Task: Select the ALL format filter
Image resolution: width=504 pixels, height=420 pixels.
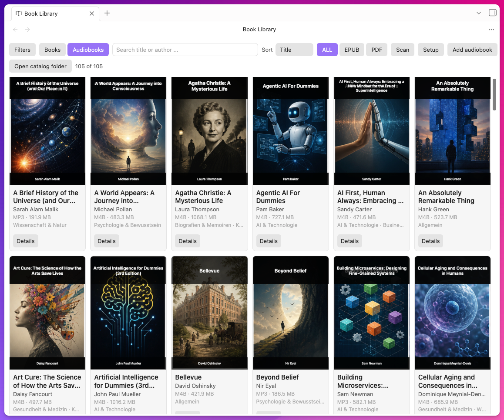Action: click(x=327, y=50)
